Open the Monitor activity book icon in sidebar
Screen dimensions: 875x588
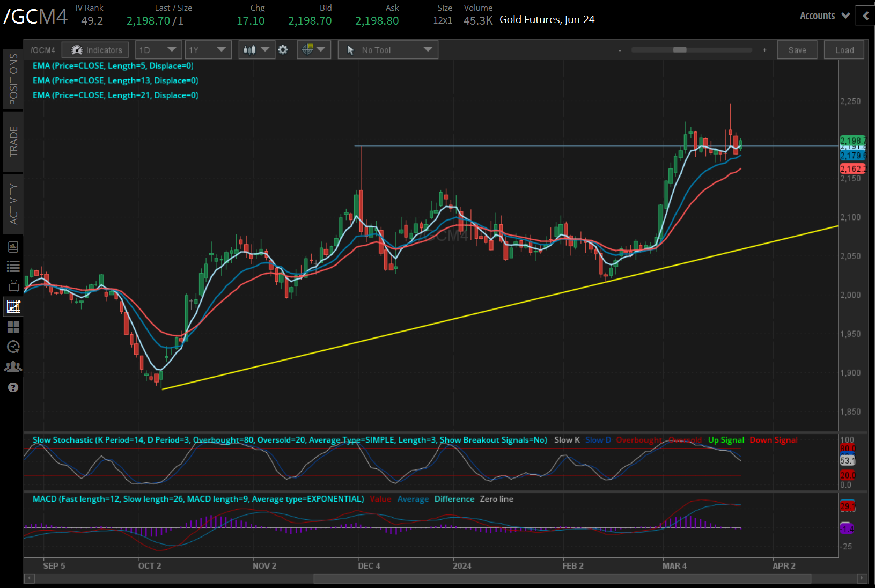(13, 246)
